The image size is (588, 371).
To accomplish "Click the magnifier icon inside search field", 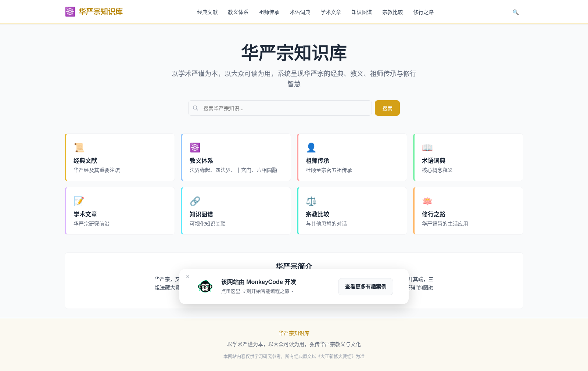I will (196, 108).
